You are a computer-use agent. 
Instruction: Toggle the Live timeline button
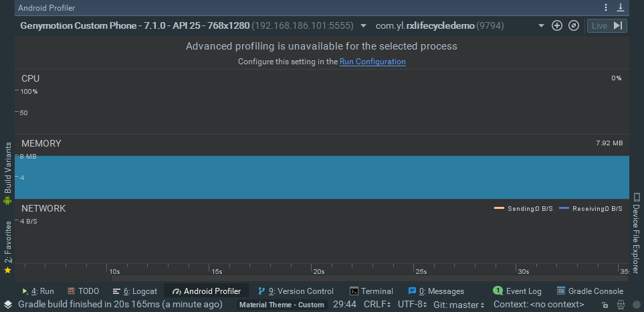pyautogui.click(x=607, y=25)
